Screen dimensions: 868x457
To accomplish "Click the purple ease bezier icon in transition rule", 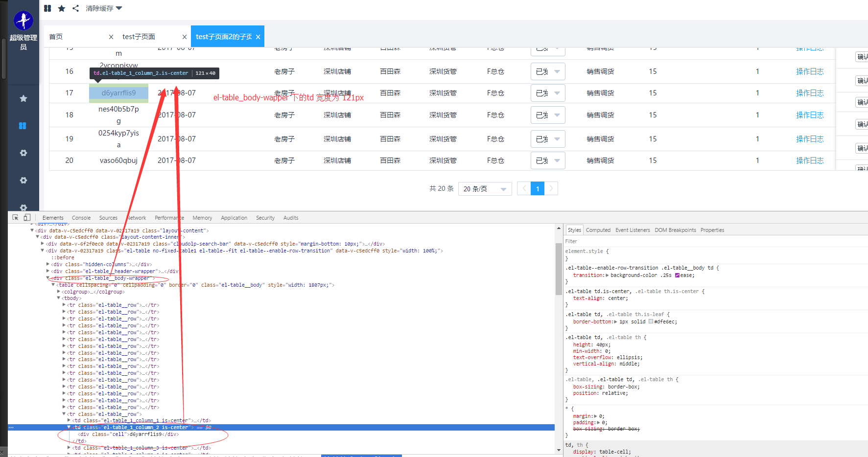I will 679,275.
